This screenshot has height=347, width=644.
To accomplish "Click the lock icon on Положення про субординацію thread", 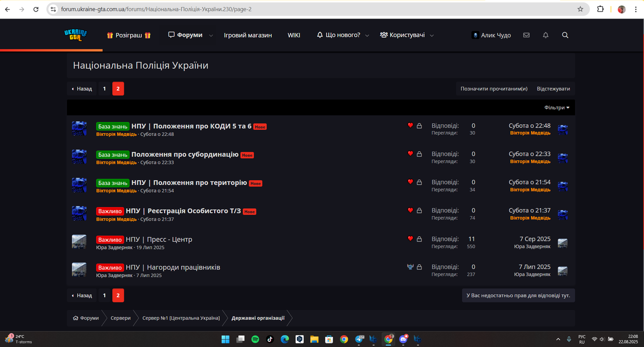I will coord(419,154).
